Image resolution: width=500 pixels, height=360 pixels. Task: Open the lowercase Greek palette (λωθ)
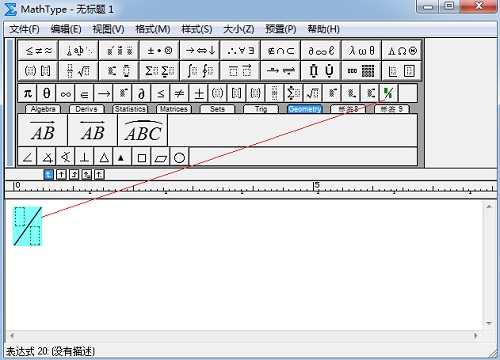[361, 51]
